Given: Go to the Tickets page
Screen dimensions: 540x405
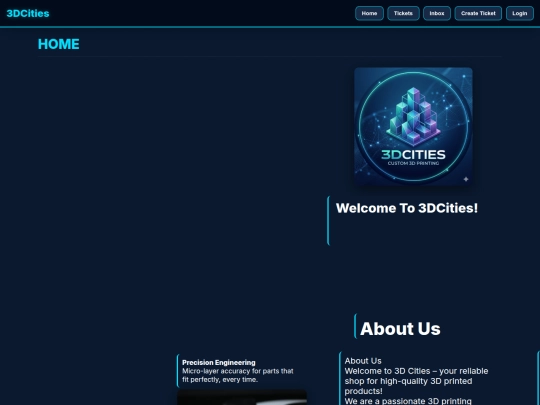Looking at the screenshot, I should [x=403, y=13].
